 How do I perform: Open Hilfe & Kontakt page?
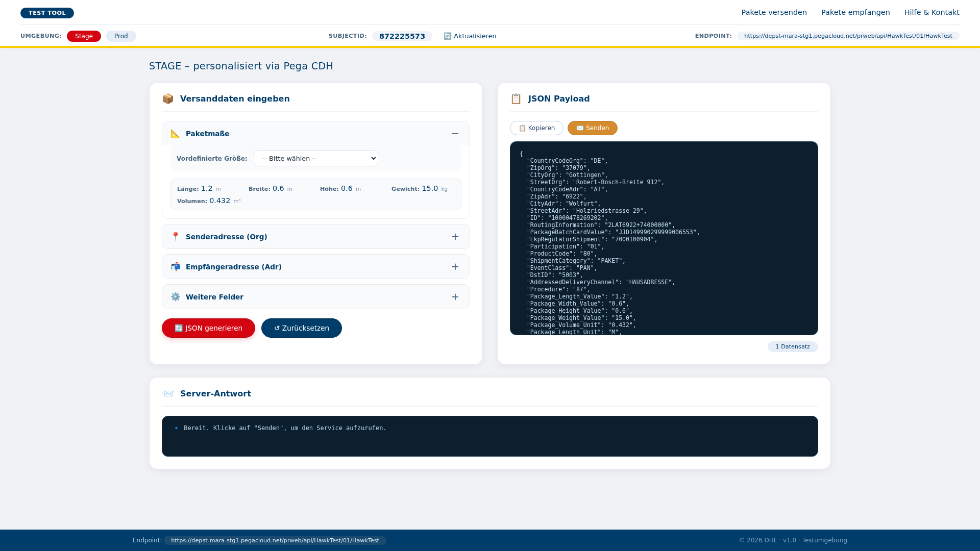932,12
